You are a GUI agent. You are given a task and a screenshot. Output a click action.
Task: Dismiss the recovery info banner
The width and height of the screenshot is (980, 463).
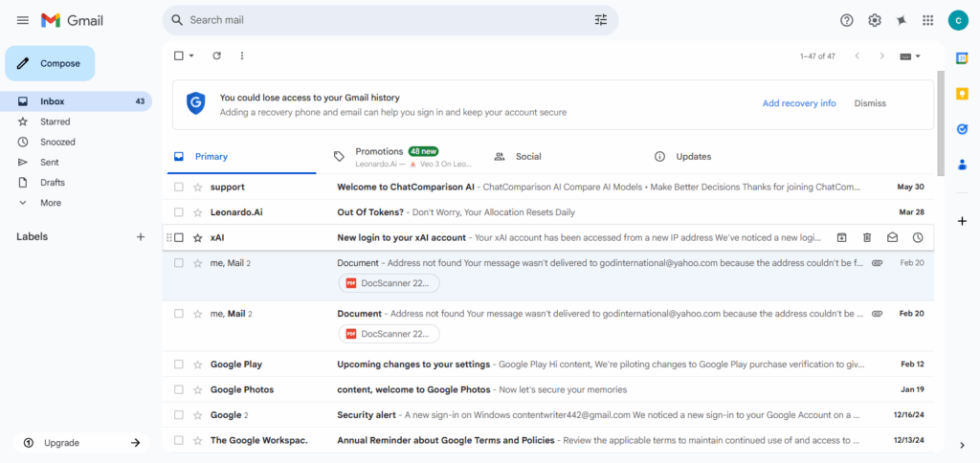pyautogui.click(x=870, y=103)
